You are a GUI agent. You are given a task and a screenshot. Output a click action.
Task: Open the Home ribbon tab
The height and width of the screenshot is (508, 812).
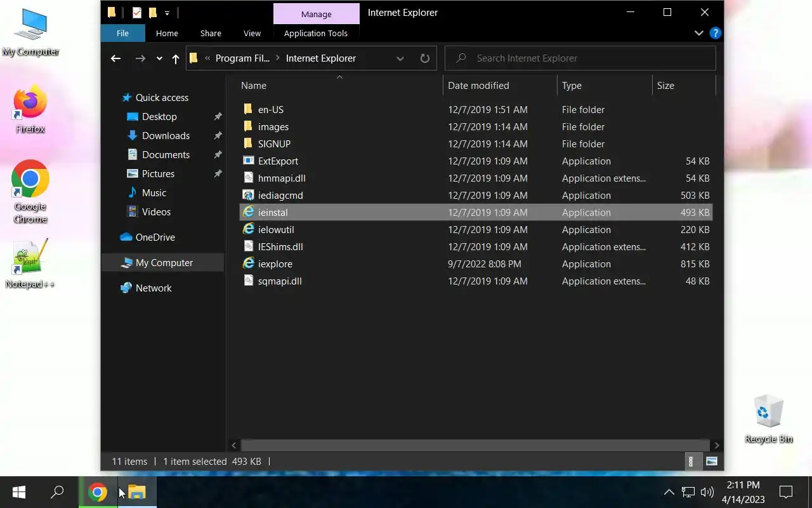coord(167,33)
